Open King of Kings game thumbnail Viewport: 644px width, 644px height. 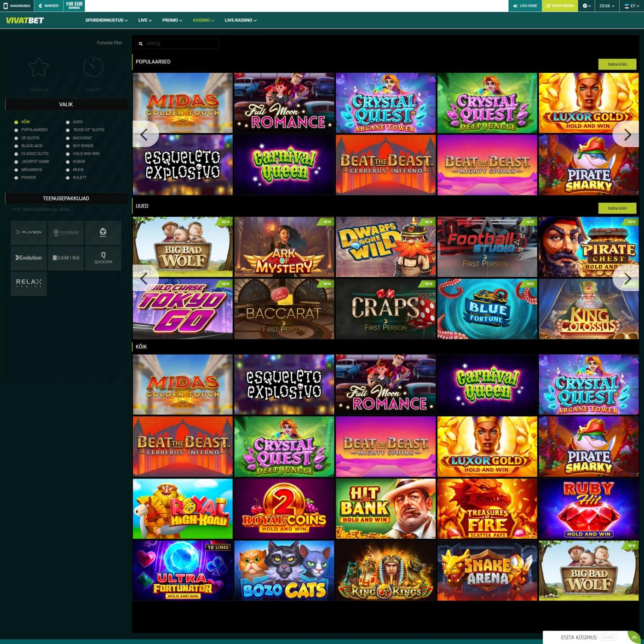click(385, 570)
